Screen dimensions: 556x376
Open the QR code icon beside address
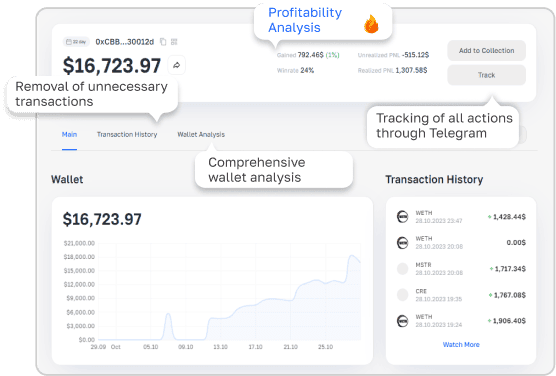pyautogui.click(x=174, y=42)
